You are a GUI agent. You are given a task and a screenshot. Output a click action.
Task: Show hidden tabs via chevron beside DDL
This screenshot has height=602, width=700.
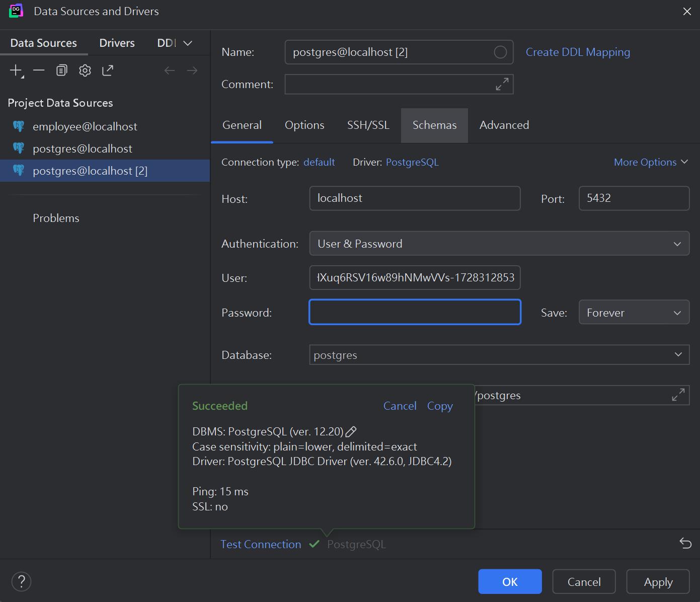click(188, 43)
